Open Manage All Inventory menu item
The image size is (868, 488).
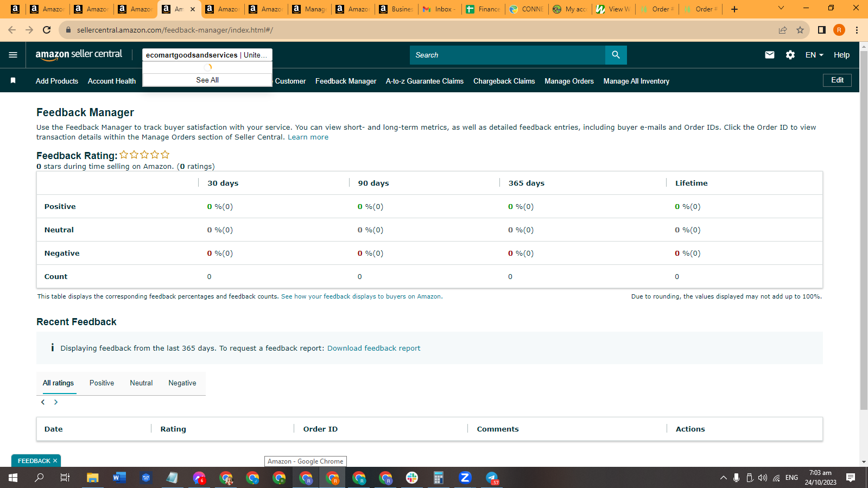(x=636, y=81)
